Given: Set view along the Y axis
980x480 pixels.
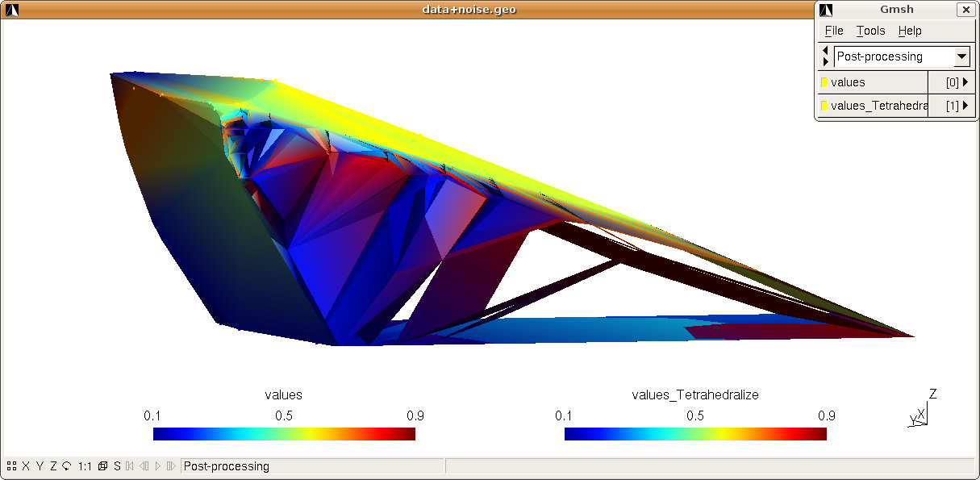Looking at the screenshot, I should [40, 466].
